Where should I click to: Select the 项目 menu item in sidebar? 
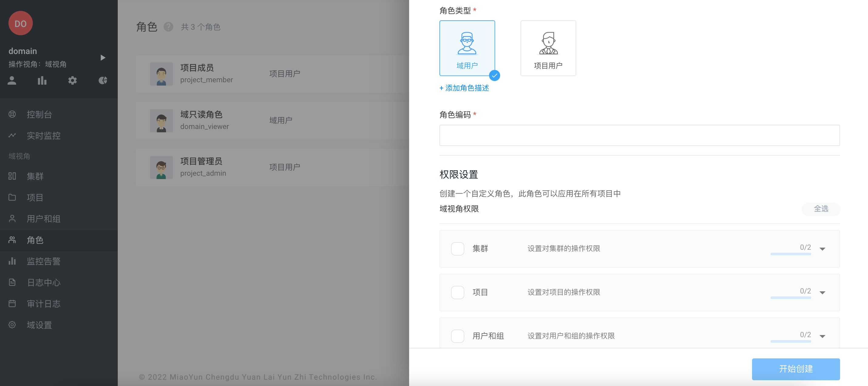tap(35, 197)
